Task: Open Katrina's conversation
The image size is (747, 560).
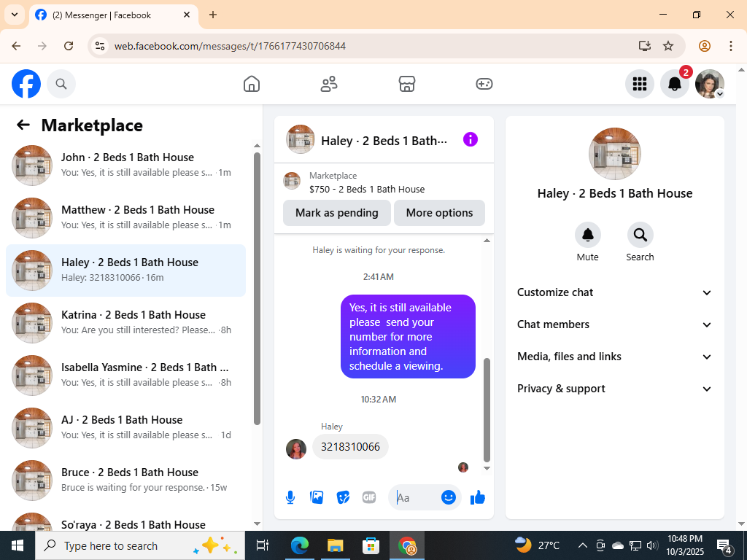Action: coord(125,322)
